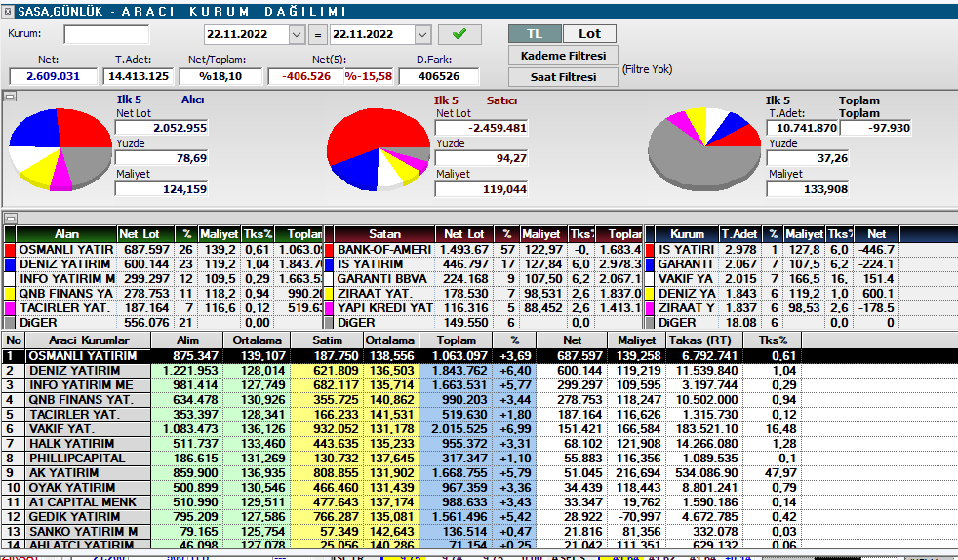This screenshot has height=560, width=958.
Task: Switch display to TL mode
Action: click(535, 34)
